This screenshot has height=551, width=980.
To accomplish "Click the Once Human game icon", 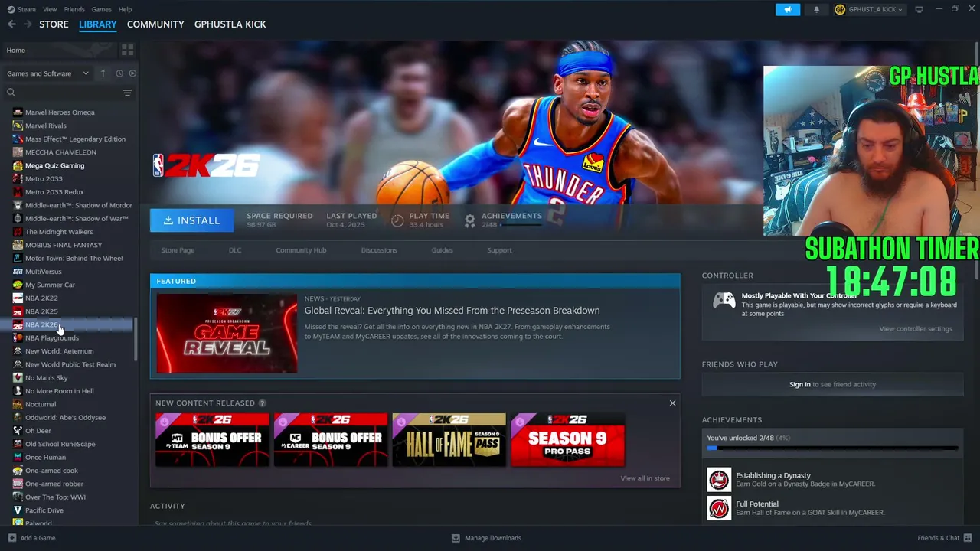I will pos(18,458).
